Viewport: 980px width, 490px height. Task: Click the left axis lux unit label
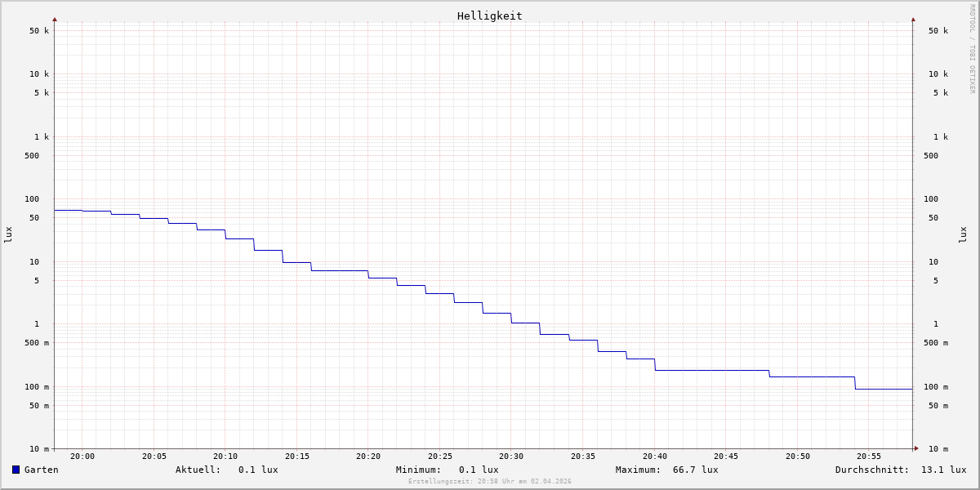tap(8, 234)
